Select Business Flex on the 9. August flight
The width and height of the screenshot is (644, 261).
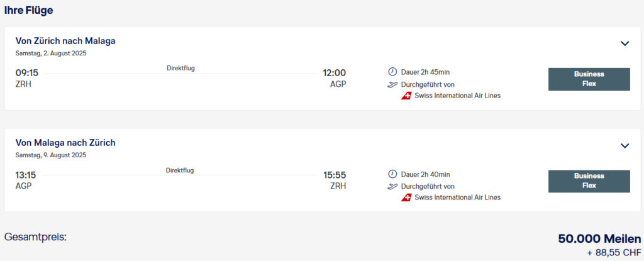(589, 181)
